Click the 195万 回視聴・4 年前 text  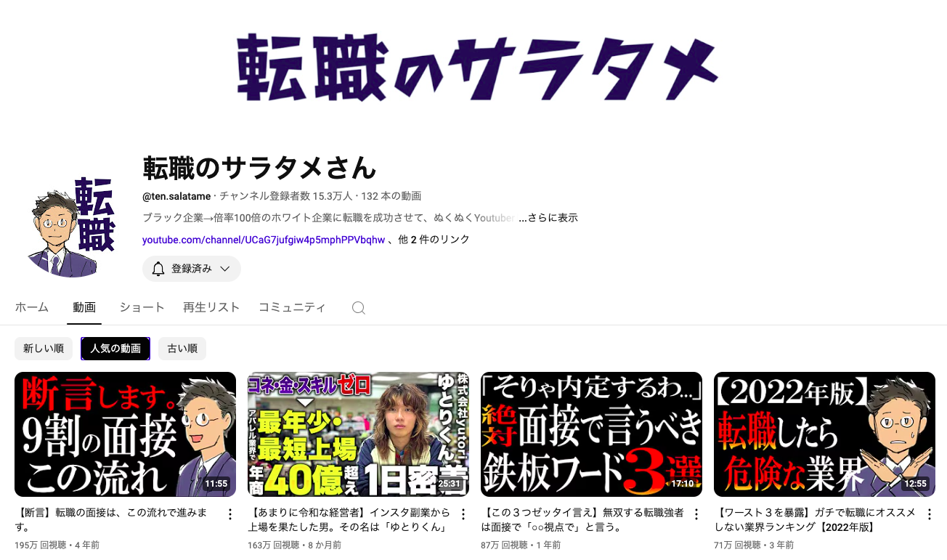pyautogui.click(x=57, y=545)
